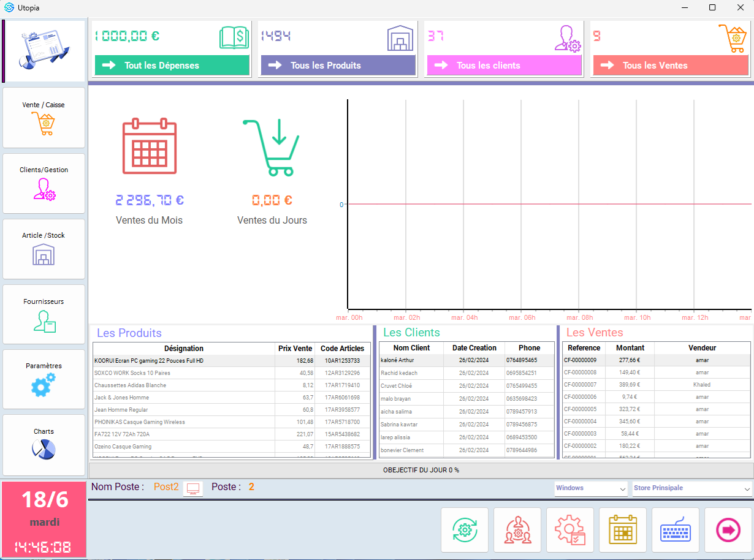Select sale CF-00000007 by Khaled
754x560 pixels.
(656, 385)
